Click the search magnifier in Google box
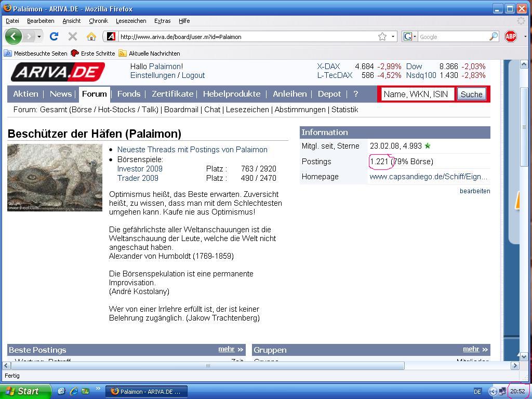The image size is (532, 399). click(x=493, y=36)
